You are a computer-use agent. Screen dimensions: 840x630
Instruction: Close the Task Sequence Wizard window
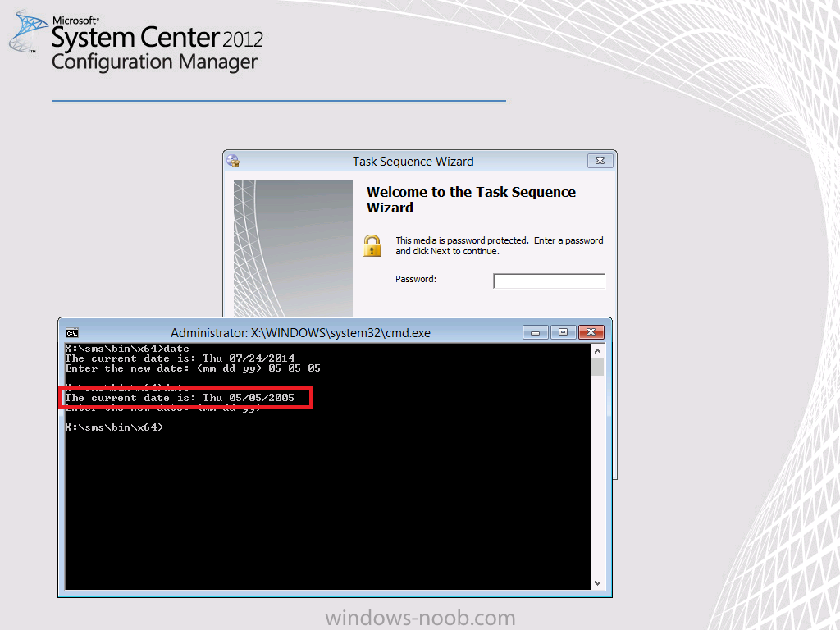pyautogui.click(x=600, y=161)
